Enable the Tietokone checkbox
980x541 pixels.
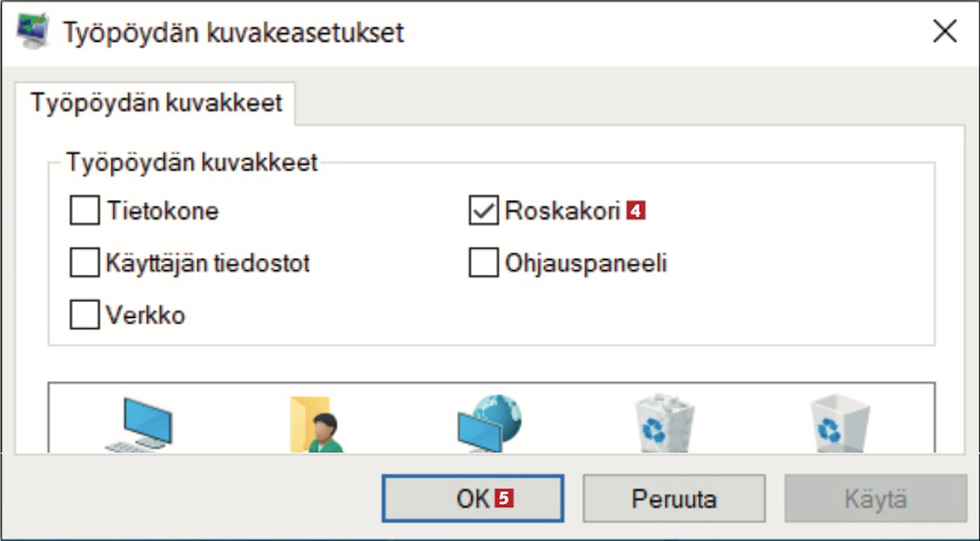85,210
